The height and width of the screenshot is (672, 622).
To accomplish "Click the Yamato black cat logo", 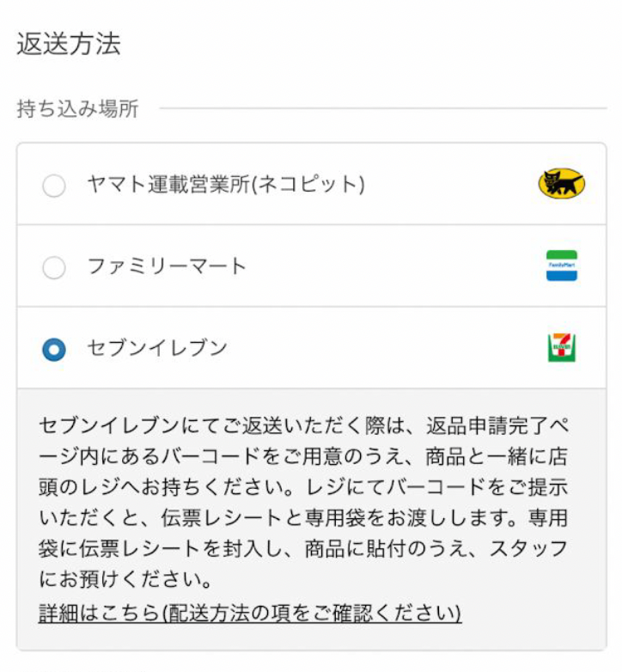I will (x=561, y=183).
